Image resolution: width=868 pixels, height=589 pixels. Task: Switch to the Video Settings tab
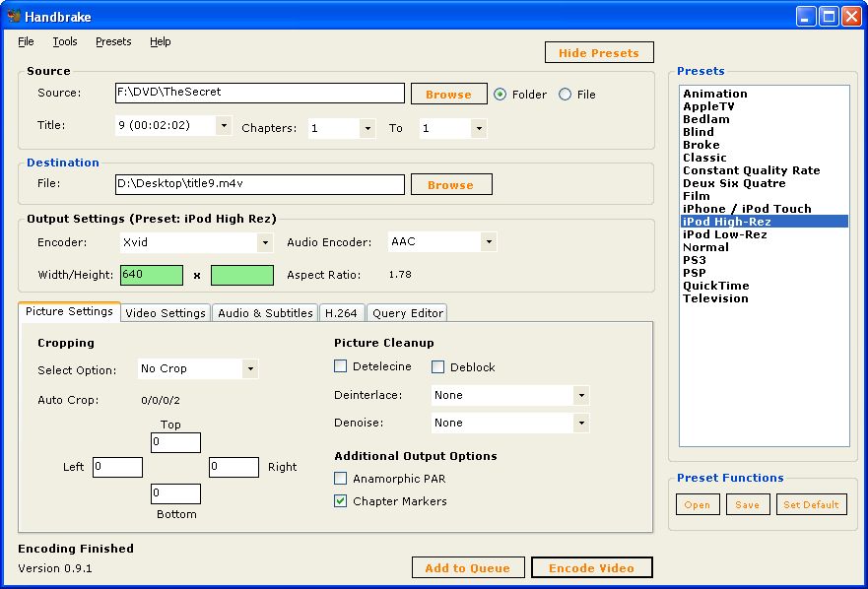coord(166,313)
